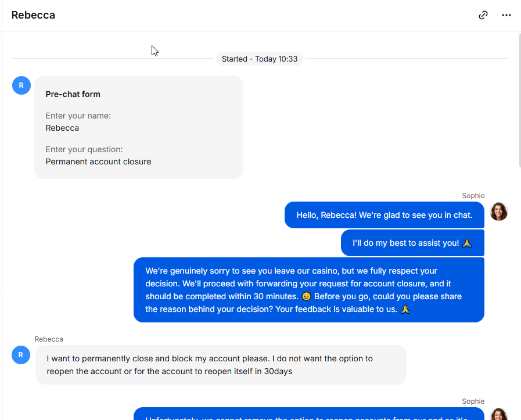Select the 'Rebecca' chat title header
Screen dimensions: 521x420
tap(33, 15)
